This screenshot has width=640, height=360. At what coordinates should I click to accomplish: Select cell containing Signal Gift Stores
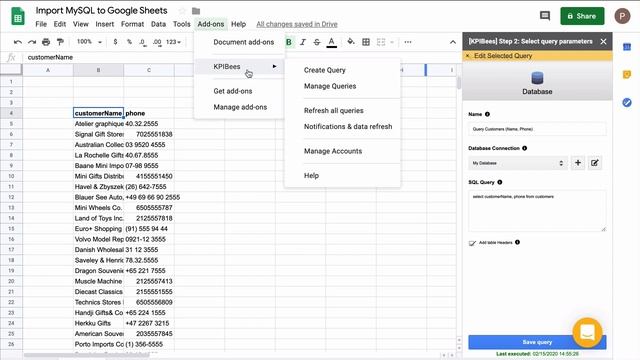tap(98, 134)
